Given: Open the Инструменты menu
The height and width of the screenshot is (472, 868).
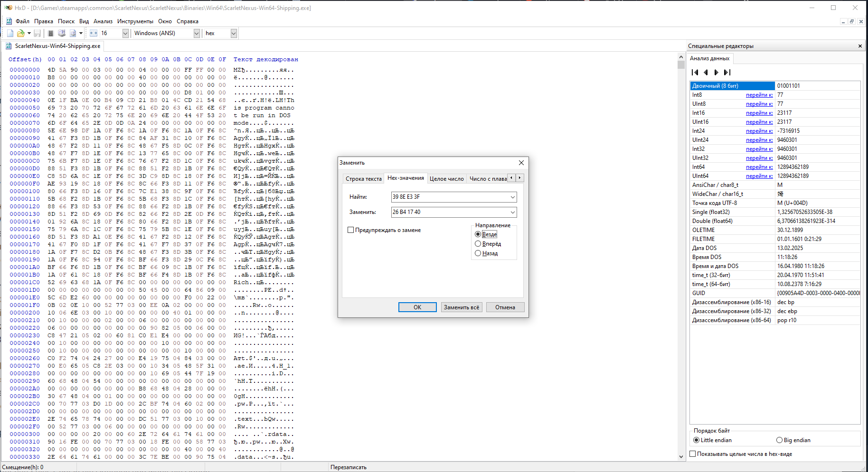Looking at the screenshot, I should pyautogui.click(x=135, y=21).
